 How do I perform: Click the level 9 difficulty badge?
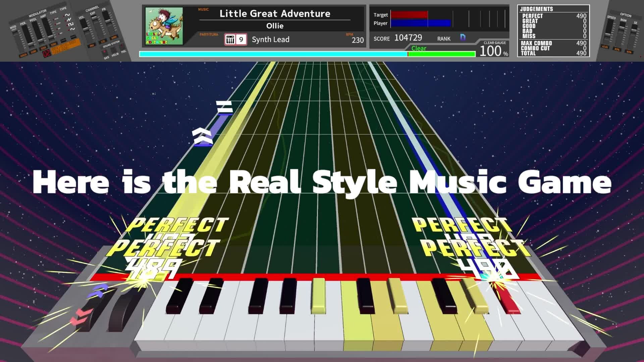241,40
